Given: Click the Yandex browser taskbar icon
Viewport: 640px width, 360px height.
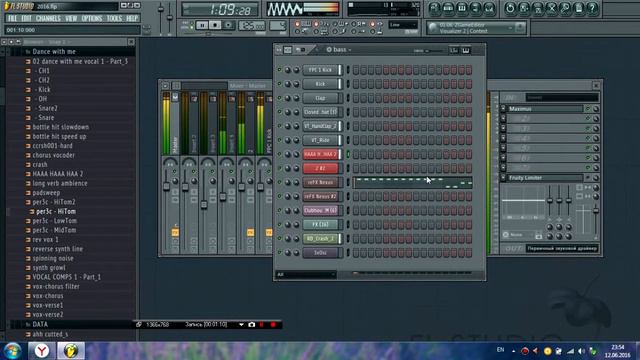Looking at the screenshot, I should click(x=42, y=351).
